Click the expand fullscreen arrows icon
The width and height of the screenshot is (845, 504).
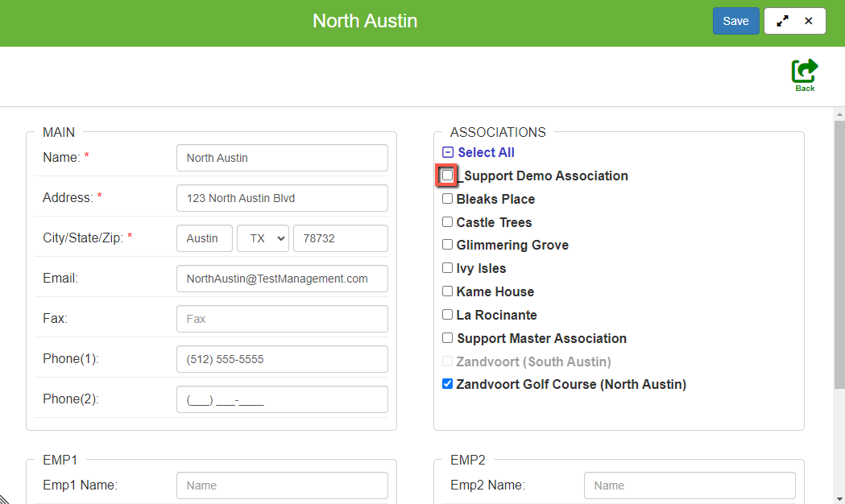782,21
